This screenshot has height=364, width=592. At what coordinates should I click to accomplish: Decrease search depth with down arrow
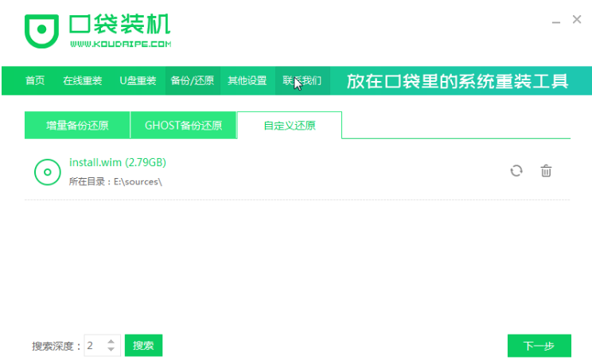tap(111, 350)
